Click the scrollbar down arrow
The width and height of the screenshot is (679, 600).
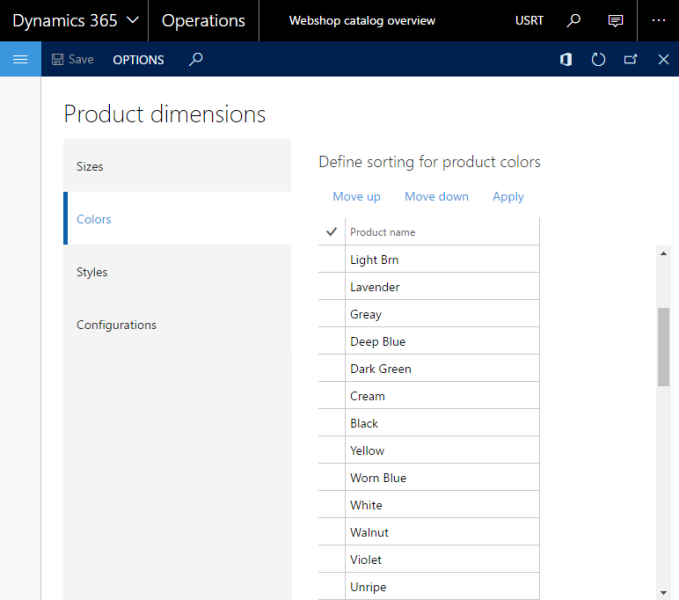tap(663, 592)
